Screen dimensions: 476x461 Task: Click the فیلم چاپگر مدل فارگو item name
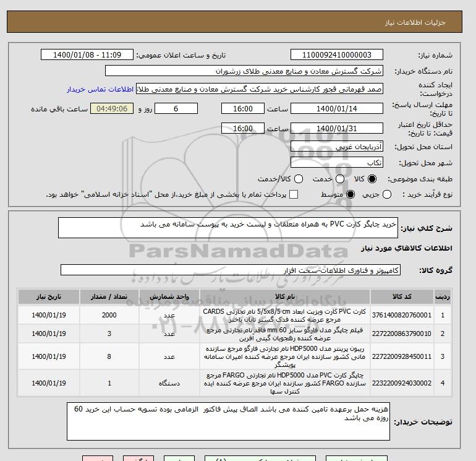(284, 334)
